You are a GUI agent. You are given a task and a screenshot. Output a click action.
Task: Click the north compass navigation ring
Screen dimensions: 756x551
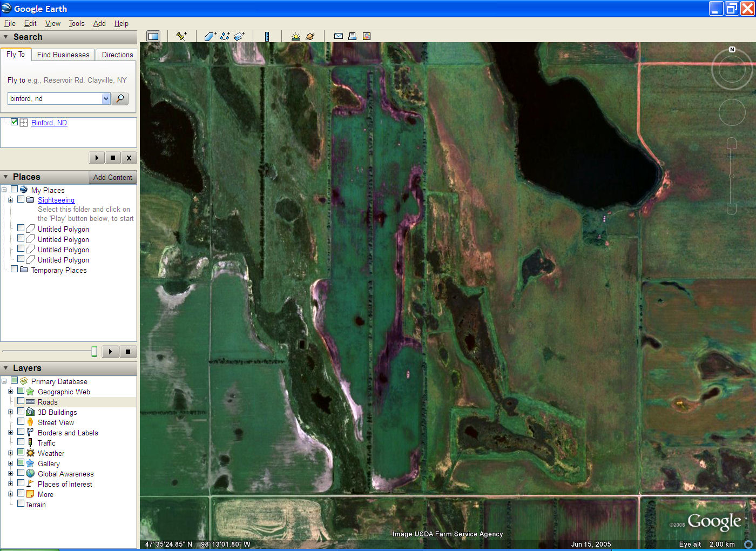(732, 69)
